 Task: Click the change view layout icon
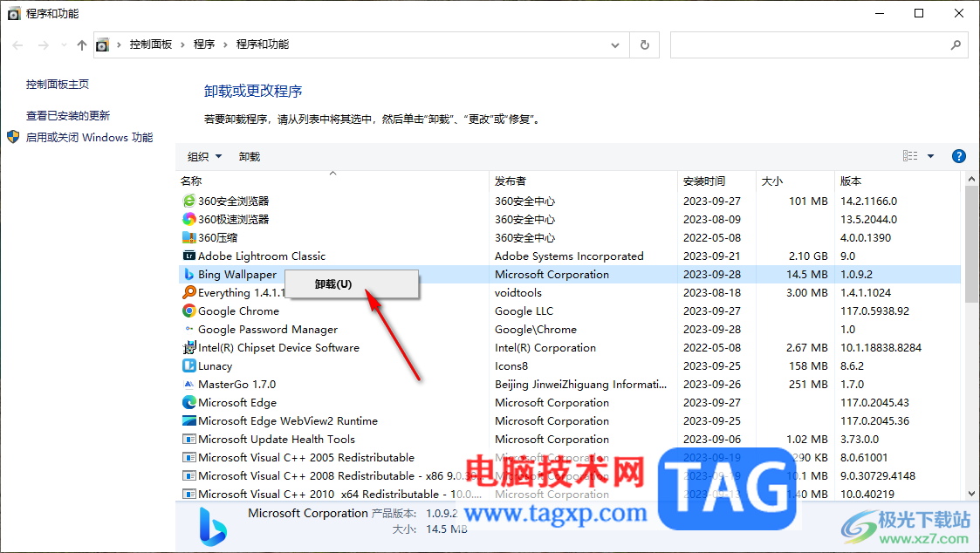[910, 156]
